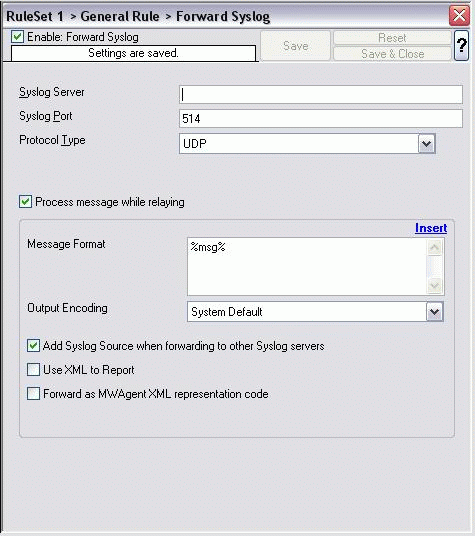Click the question mark help icon
Screen dimensions: 475x536
461,45
